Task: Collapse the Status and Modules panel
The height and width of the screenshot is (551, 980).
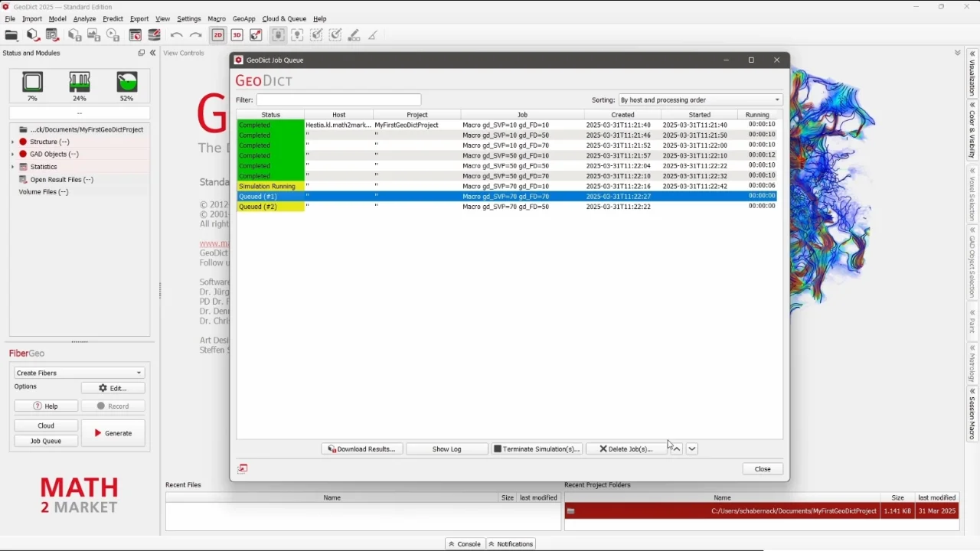Action: coord(152,53)
